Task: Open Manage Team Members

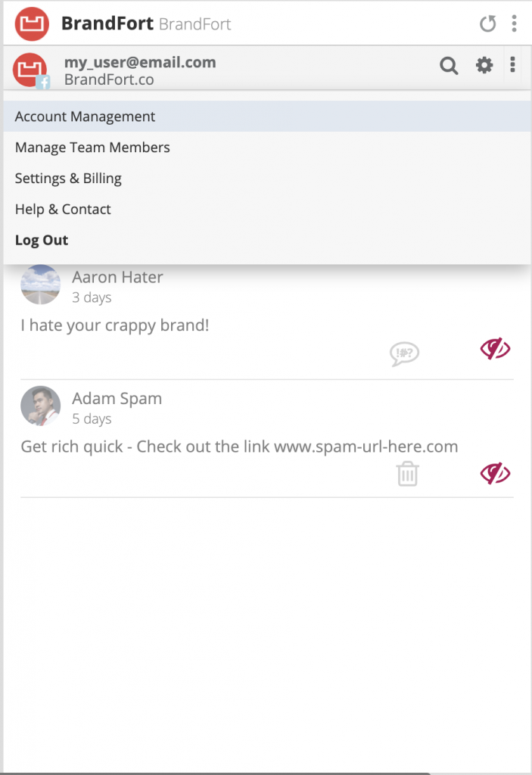Action: (x=92, y=148)
